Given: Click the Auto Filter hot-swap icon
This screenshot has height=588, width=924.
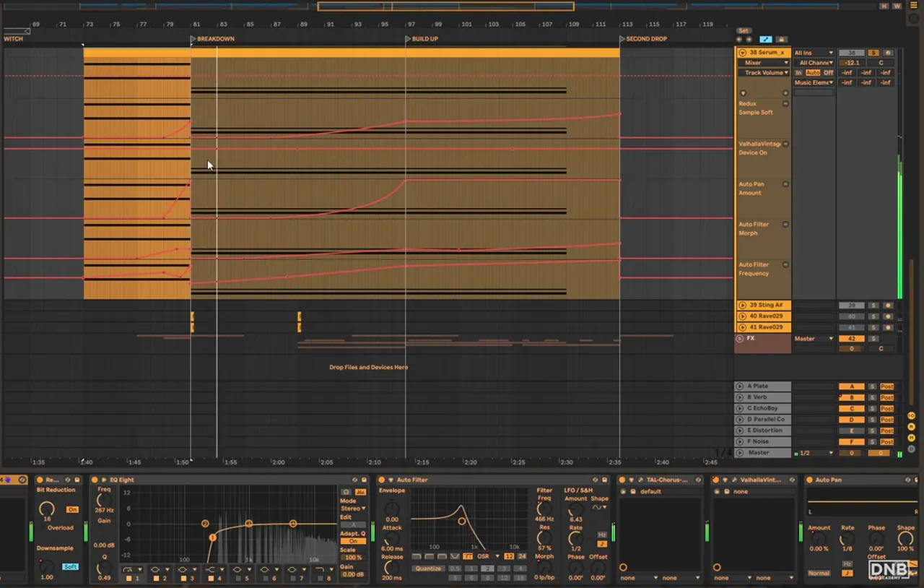Looking at the screenshot, I should click(x=596, y=480).
